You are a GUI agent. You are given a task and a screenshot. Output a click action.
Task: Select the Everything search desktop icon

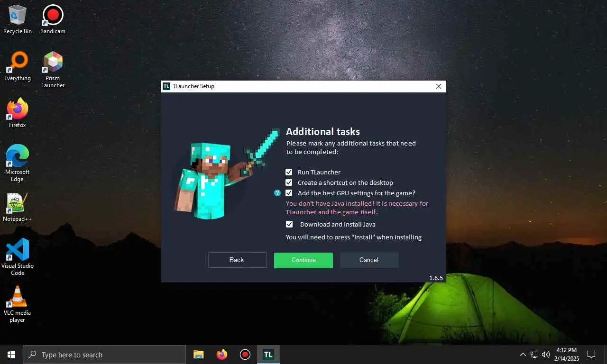[18, 66]
